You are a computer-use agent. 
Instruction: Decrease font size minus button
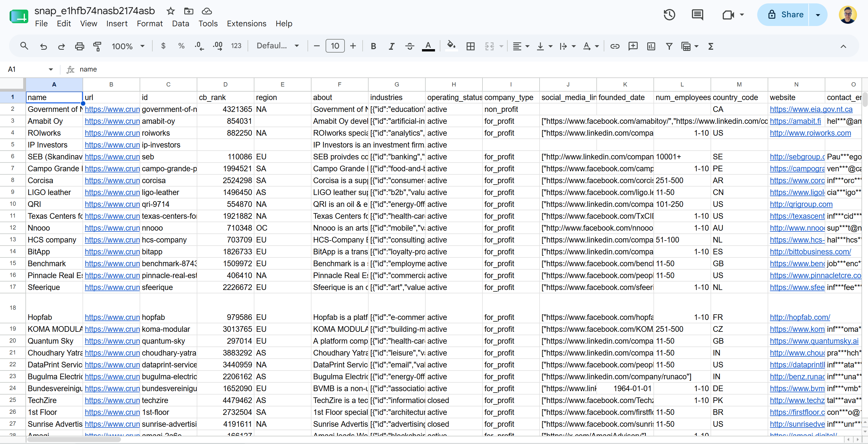click(317, 46)
